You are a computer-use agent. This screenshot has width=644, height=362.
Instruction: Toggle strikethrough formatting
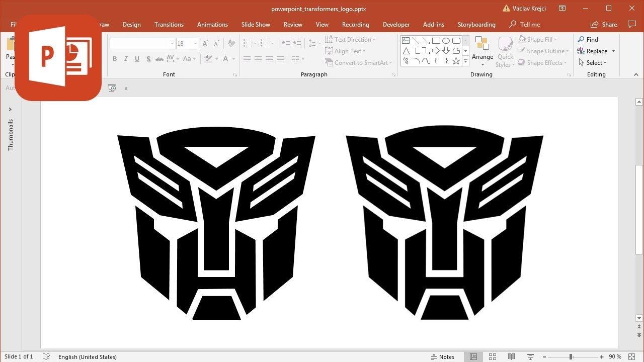coord(159,59)
